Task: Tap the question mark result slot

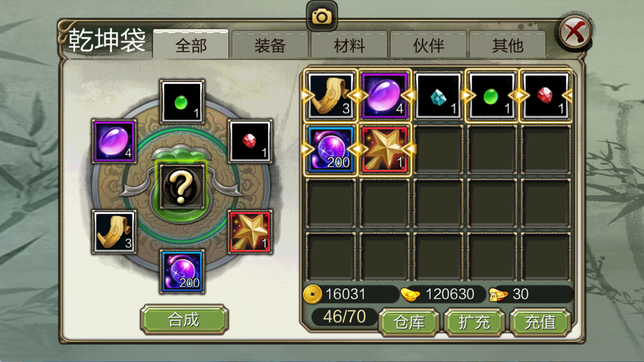Action: 182,186
